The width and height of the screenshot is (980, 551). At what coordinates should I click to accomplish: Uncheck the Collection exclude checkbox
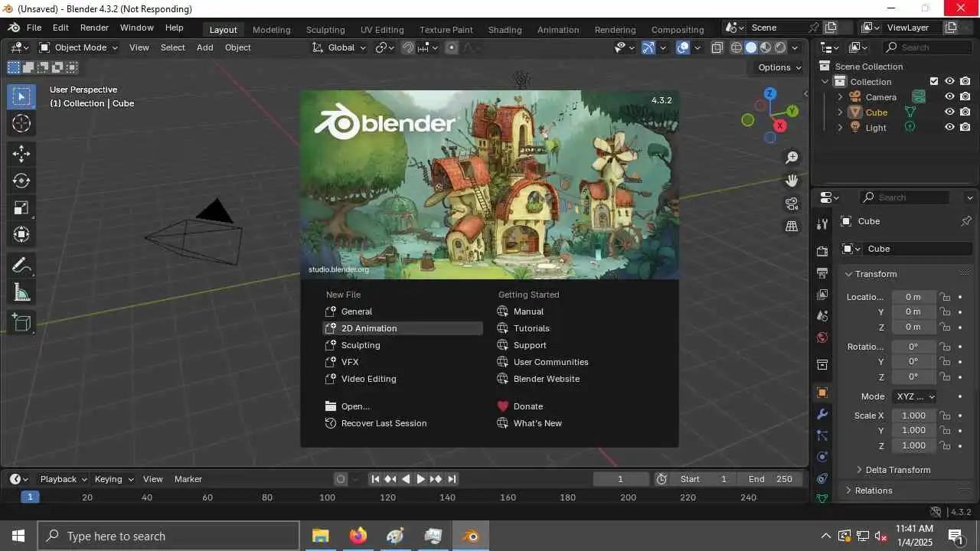(934, 81)
